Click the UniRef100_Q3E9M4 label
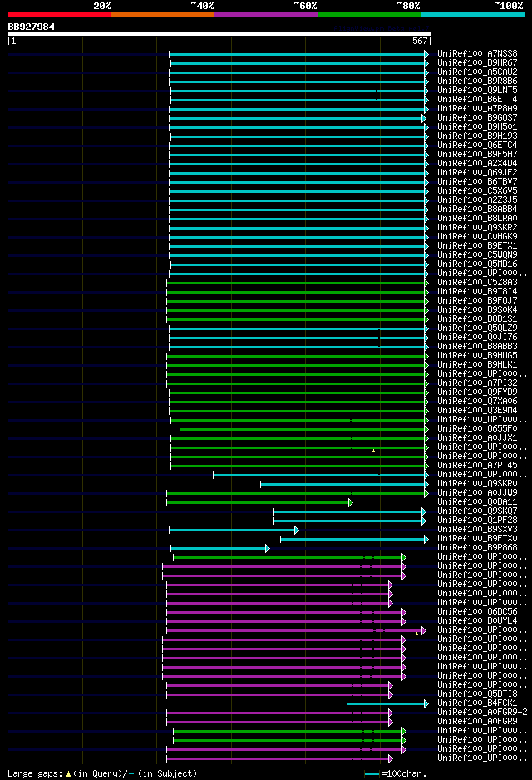 [477, 411]
